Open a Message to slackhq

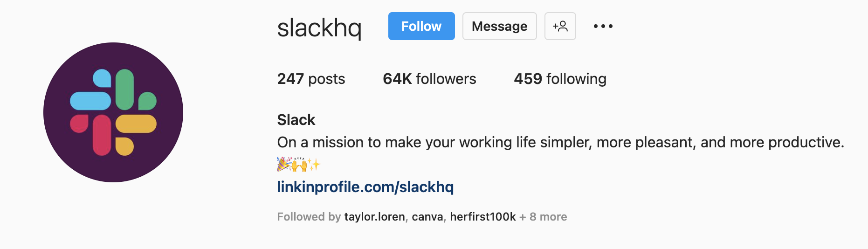coord(499,26)
